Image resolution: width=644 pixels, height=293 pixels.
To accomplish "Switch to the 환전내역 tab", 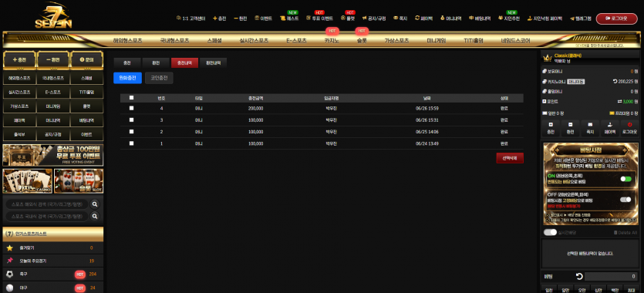I will tap(213, 62).
